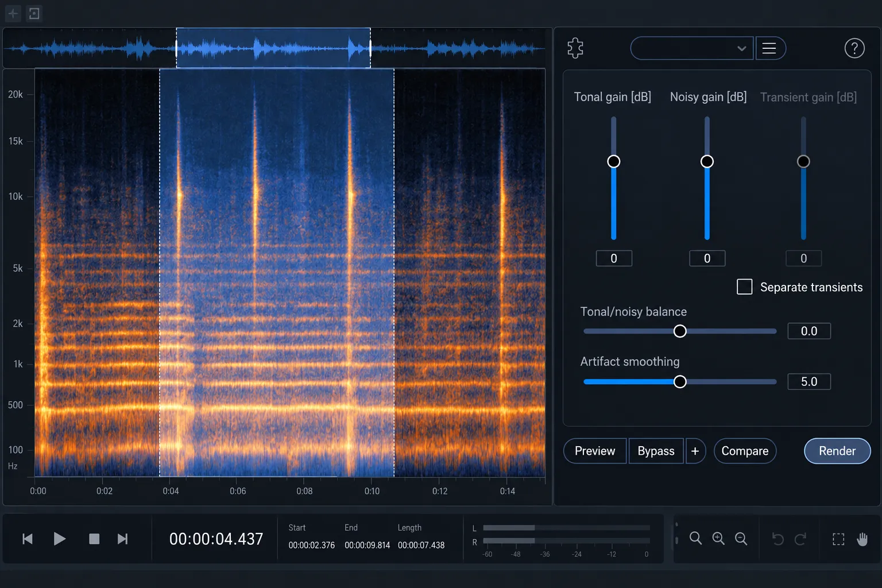Screen dimensions: 882x588
Task: Click the Render button
Action: (837, 451)
